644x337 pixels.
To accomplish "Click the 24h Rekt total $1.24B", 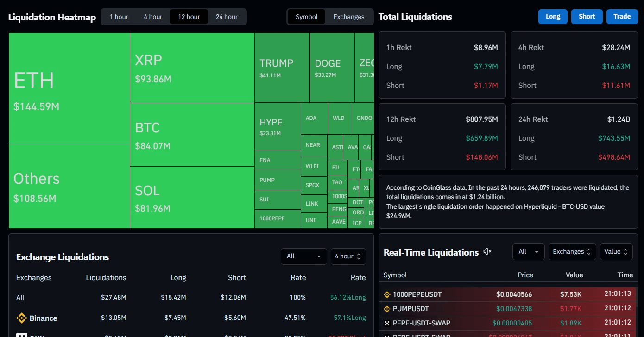I will tap(619, 119).
